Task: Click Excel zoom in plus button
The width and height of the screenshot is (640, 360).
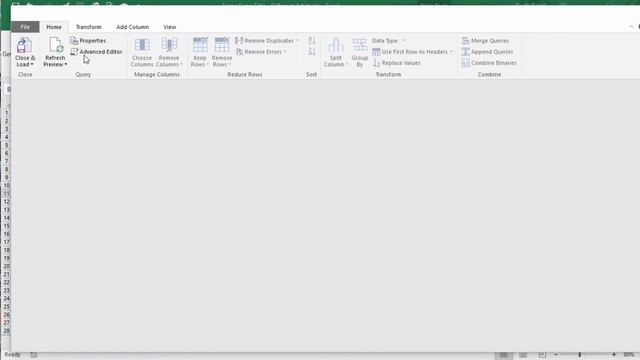Action: [613, 355]
